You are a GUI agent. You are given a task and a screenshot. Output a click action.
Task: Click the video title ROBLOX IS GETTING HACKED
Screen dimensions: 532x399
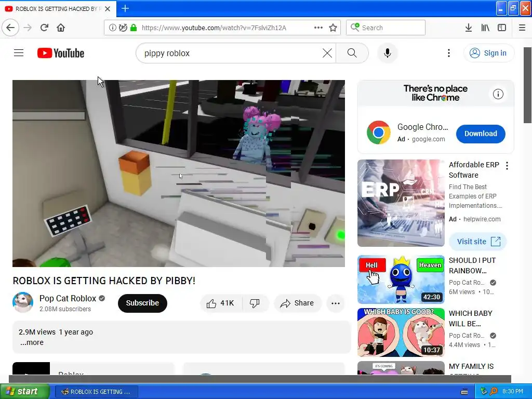(104, 281)
